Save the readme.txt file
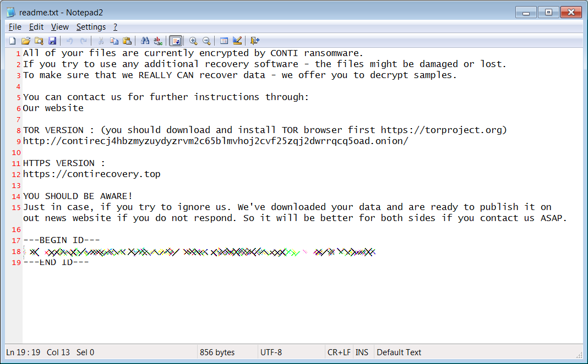Viewport: 588px width, 364px height. coord(52,41)
